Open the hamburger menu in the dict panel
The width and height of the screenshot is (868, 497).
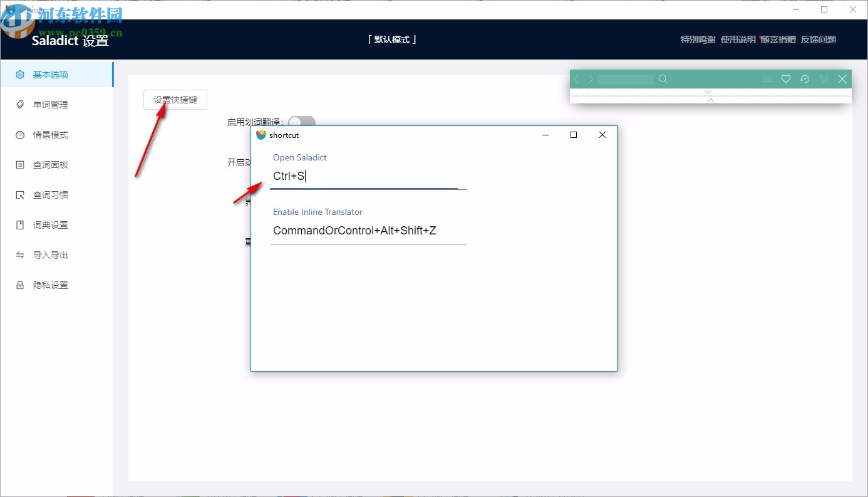point(767,79)
